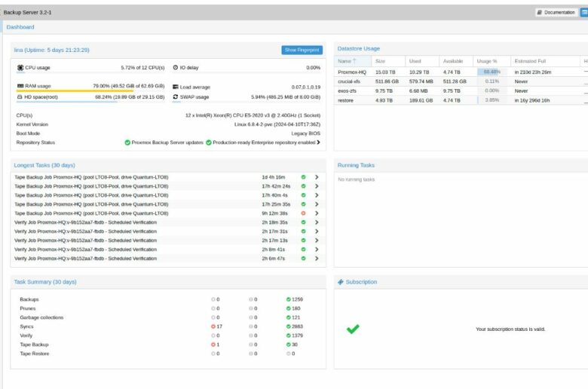Open the Documentation button
The image size is (588, 389).
tap(556, 12)
